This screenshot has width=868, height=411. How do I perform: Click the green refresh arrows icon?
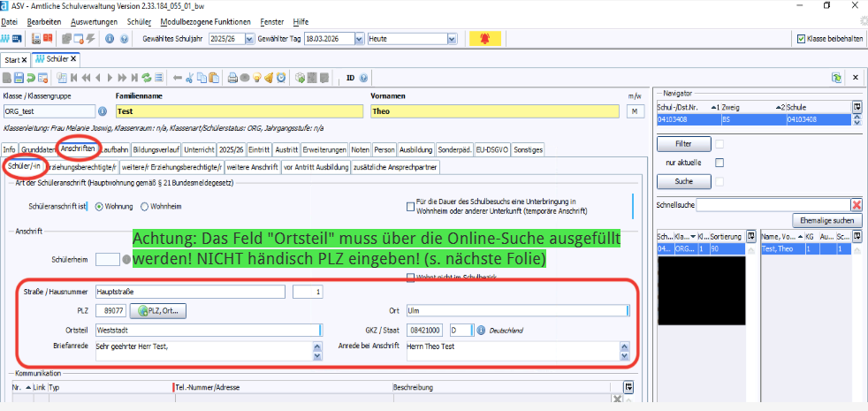pos(147,78)
